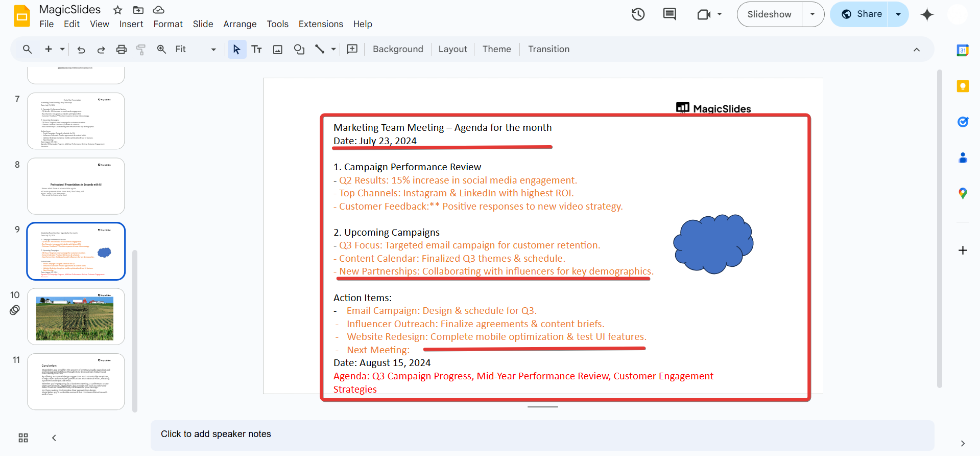Open Google Calendar side panel

(x=963, y=50)
